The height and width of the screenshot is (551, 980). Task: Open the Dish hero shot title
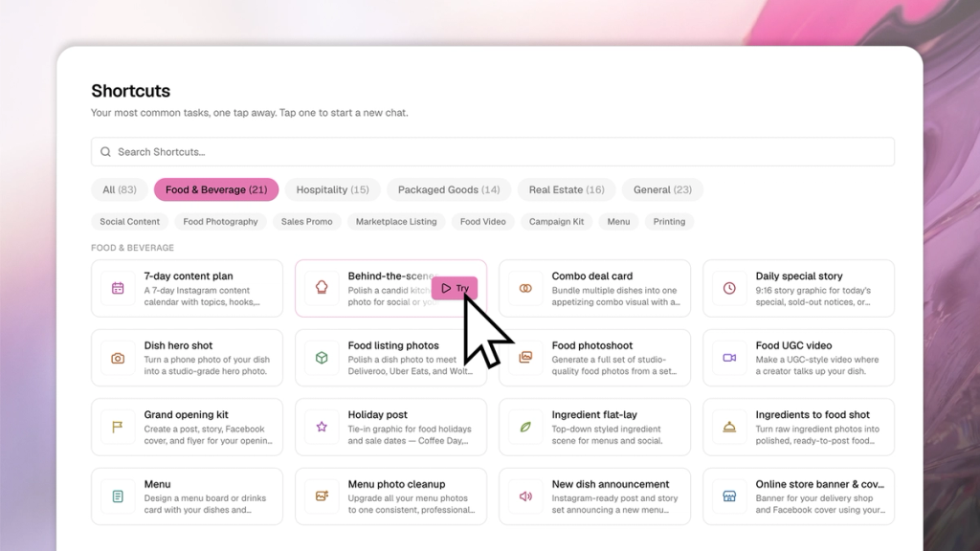click(x=178, y=345)
